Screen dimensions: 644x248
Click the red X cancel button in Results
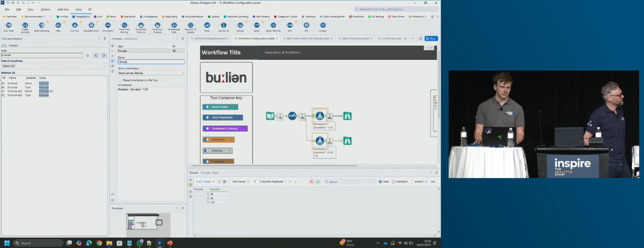pyautogui.click(x=311, y=182)
